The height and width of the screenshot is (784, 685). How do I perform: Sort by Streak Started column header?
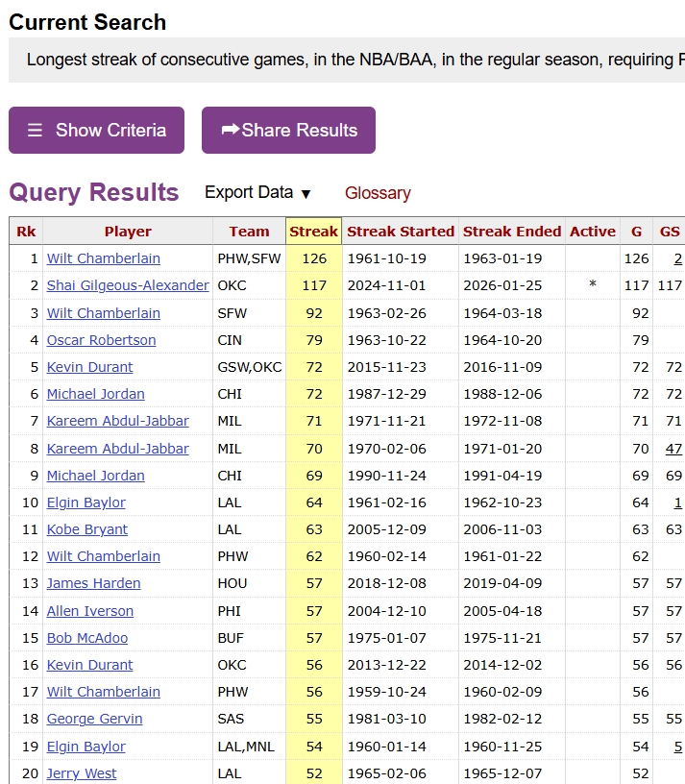tap(401, 232)
